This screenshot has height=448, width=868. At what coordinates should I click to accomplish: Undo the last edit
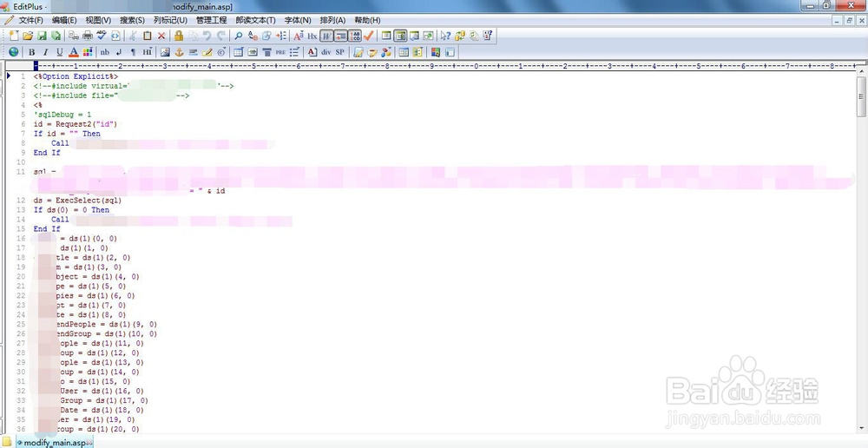click(207, 36)
